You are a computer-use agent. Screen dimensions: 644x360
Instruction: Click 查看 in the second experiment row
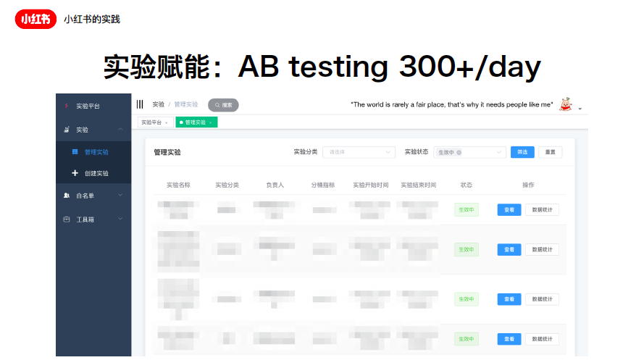click(x=509, y=250)
